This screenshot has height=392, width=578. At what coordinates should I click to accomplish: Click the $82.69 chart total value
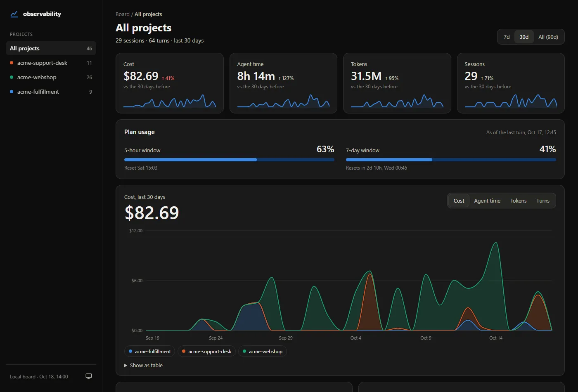click(x=152, y=213)
